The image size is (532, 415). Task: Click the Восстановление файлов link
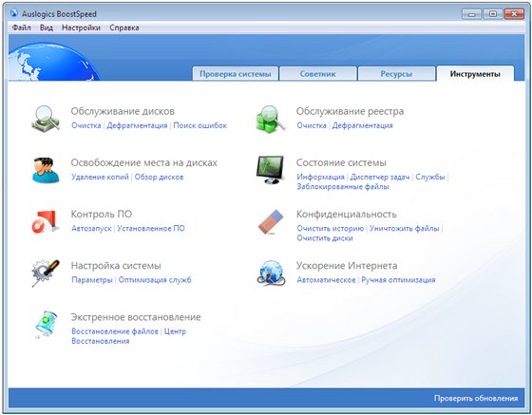point(115,331)
